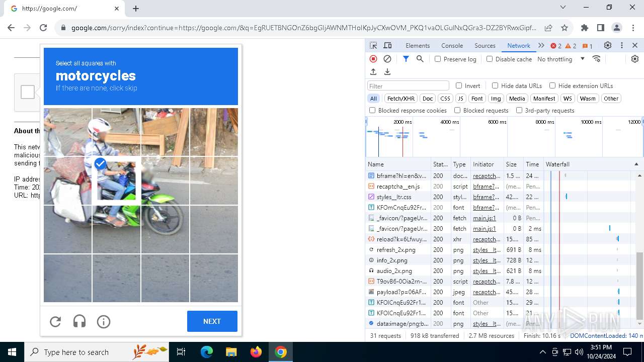Filter requests by Font type
The width and height of the screenshot is (644, 362).
[x=477, y=99]
